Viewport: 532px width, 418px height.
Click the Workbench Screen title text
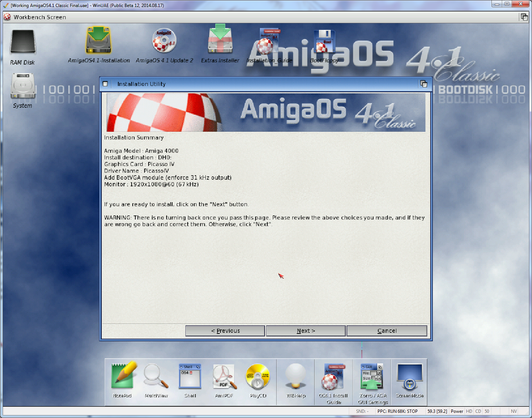coord(40,17)
